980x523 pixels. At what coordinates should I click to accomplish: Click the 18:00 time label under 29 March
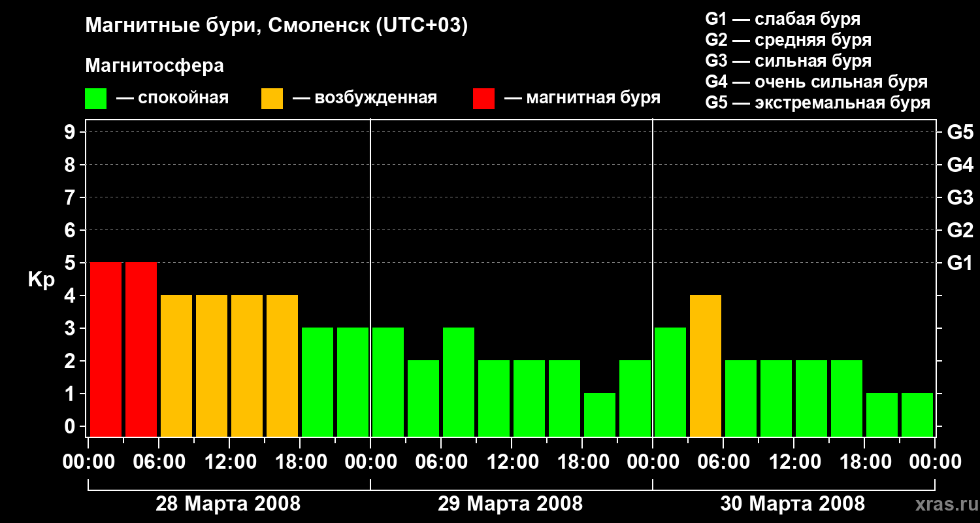(x=582, y=462)
